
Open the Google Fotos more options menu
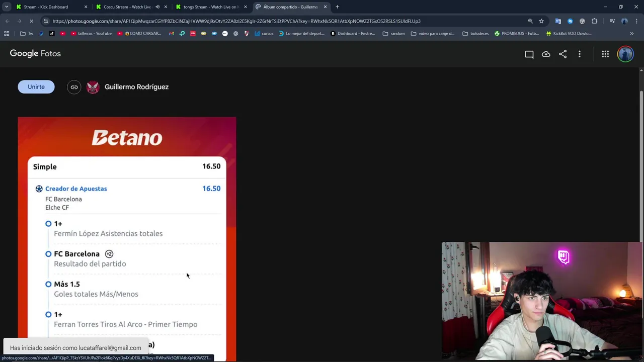pyautogui.click(x=580, y=54)
